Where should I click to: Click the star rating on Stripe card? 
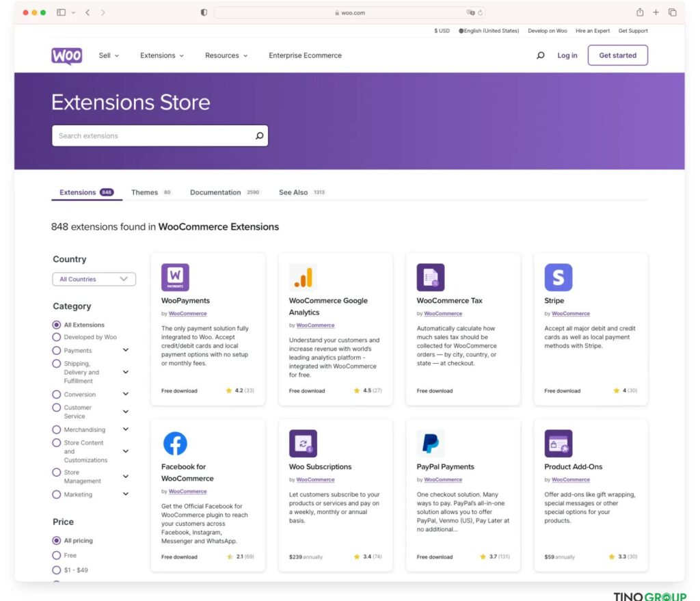625,390
